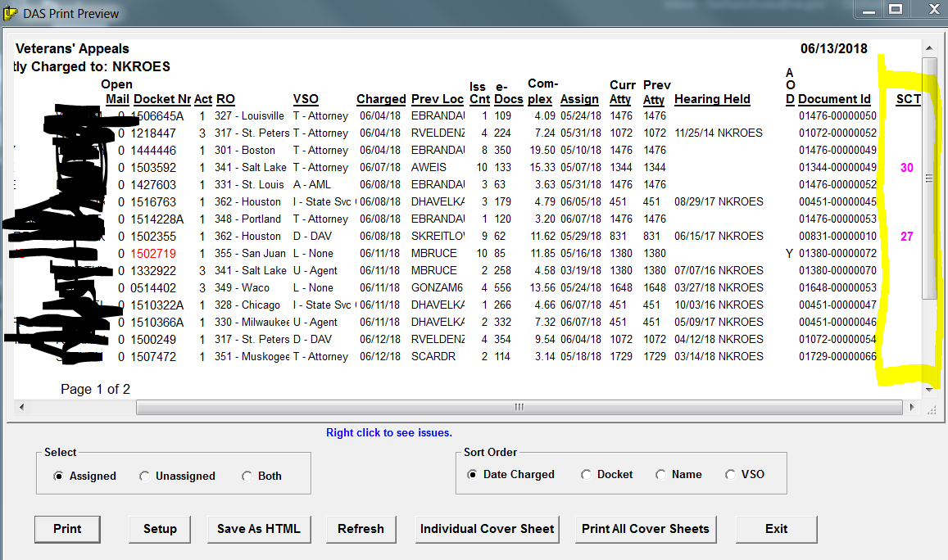Open the Setup button

160,529
